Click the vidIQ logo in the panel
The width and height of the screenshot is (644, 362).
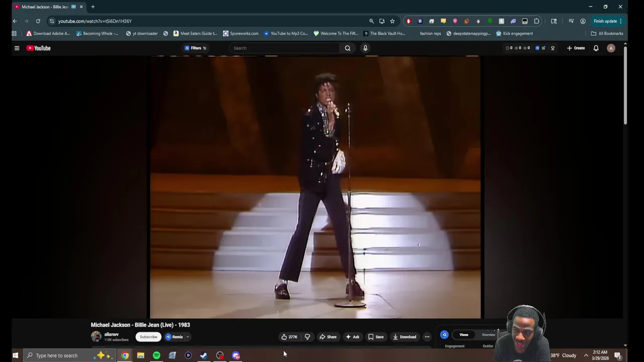pos(444,335)
